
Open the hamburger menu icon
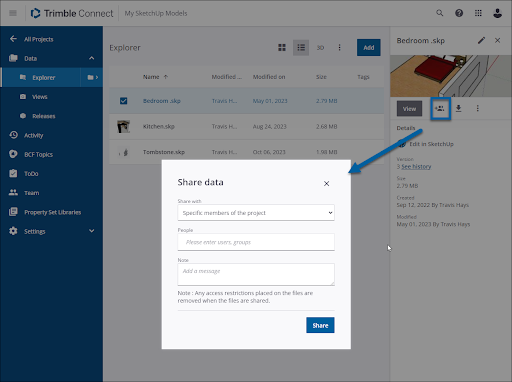point(13,13)
